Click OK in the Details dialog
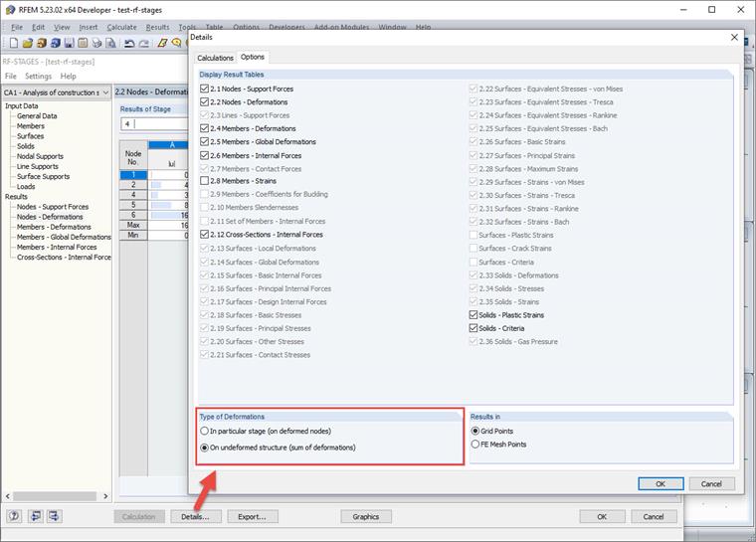The height and width of the screenshot is (542, 756). click(x=661, y=483)
